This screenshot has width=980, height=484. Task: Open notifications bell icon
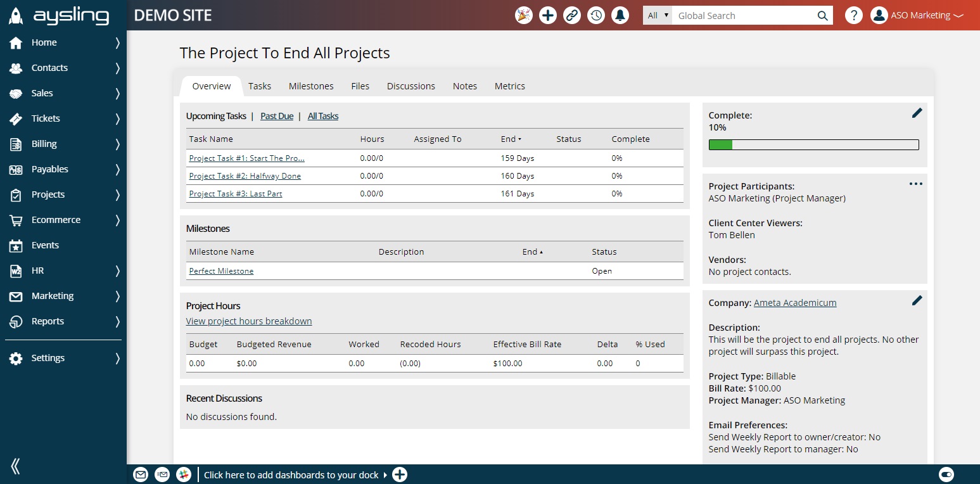click(x=620, y=15)
